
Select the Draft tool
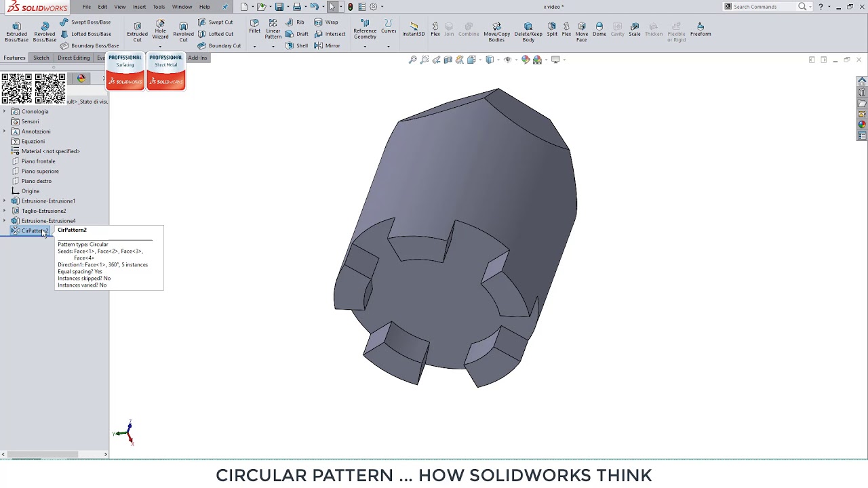pyautogui.click(x=297, y=34)
